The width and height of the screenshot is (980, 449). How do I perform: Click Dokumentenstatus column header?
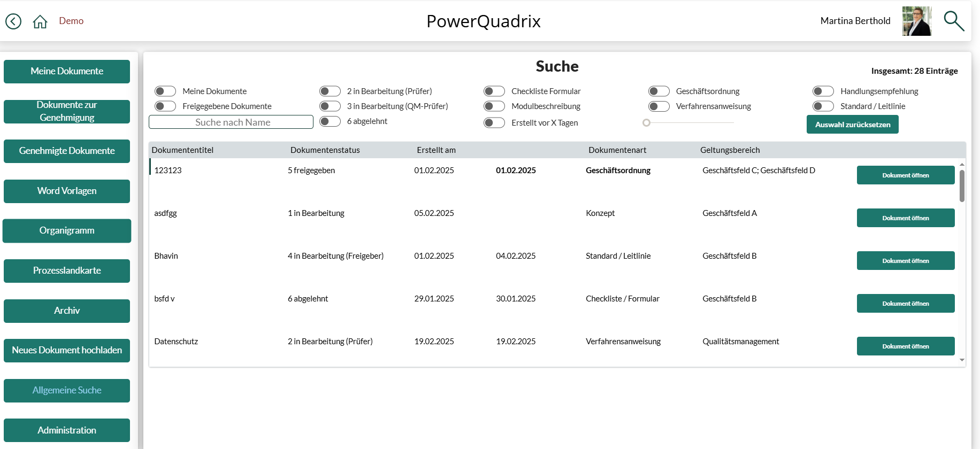pyautogui.click(x=325, y=150)
